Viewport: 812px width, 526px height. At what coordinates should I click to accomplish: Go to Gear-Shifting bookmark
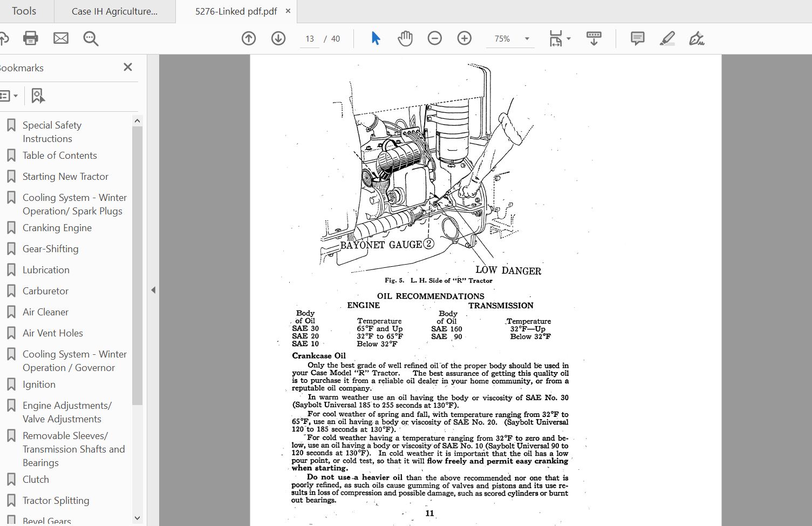[50, 249]
